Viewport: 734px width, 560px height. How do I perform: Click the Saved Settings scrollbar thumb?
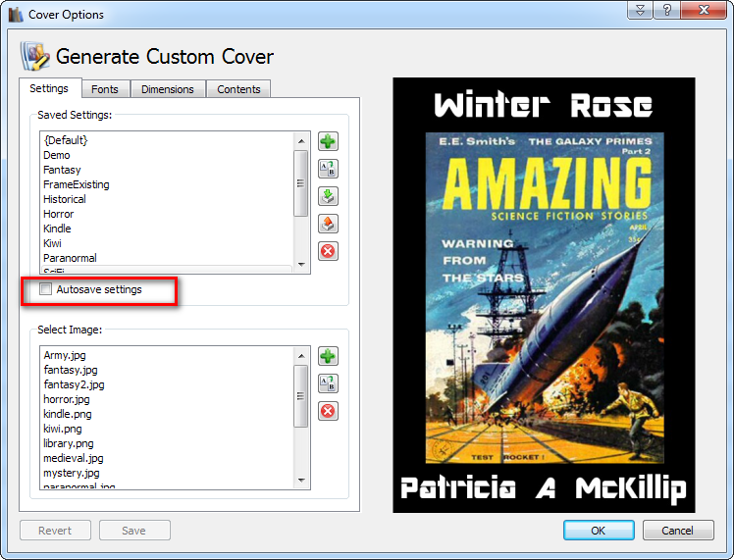(301, 183)
